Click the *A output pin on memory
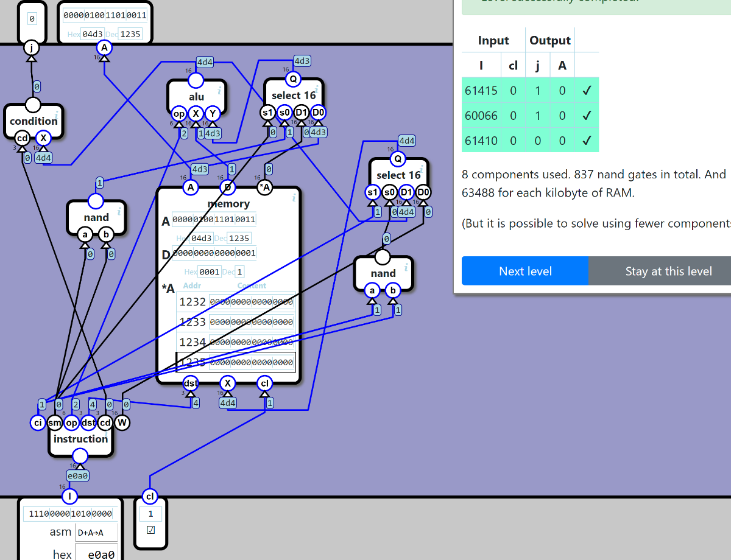Image resolution: width=731 pixels, height=560 pixels. pos(264,187)
